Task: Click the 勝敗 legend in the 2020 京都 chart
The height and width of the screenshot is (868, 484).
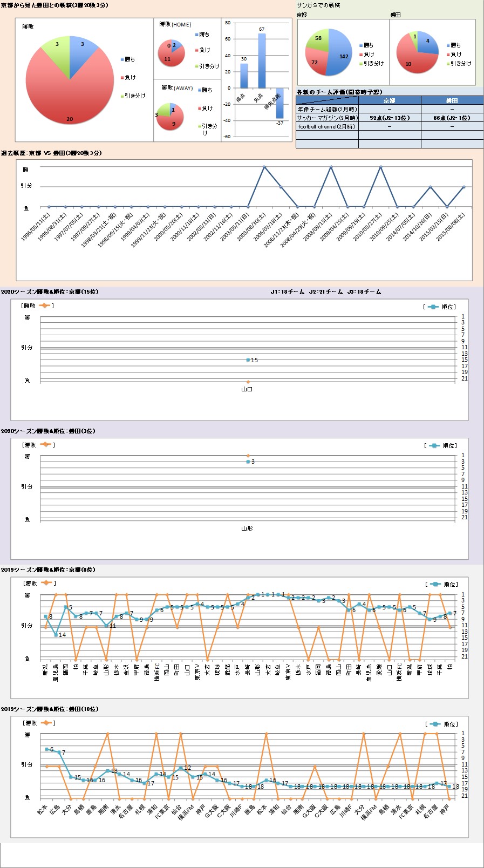Action: pyautogui.click(x=38, y=306)
